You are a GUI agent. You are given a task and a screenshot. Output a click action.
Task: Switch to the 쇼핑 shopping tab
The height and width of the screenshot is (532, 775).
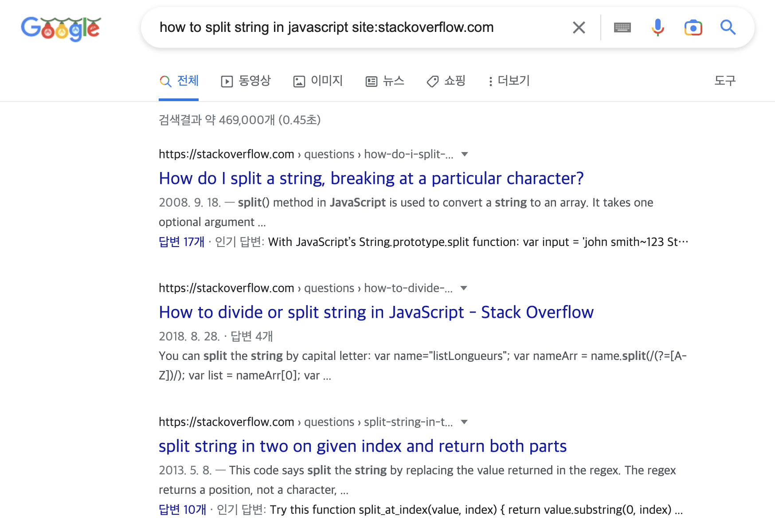pos(446,81)
